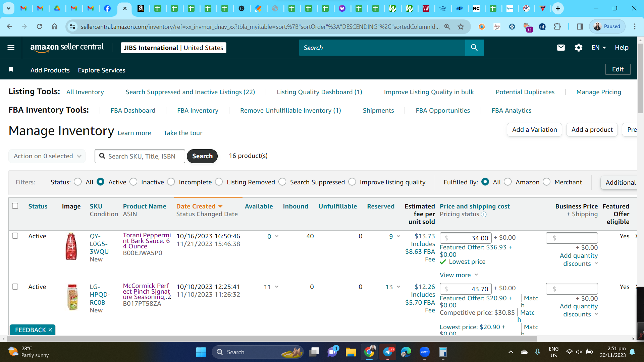This screenshot has width=644, height=362.
Task: Go to FBA Dashboard
Action: click(x=133, y=110)
